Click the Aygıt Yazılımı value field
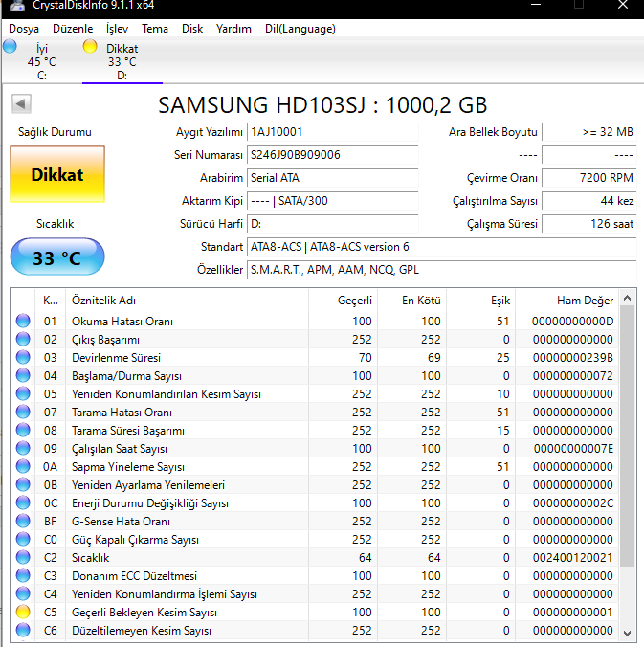This screenshot has width=644, height=647. pos(332,132)
